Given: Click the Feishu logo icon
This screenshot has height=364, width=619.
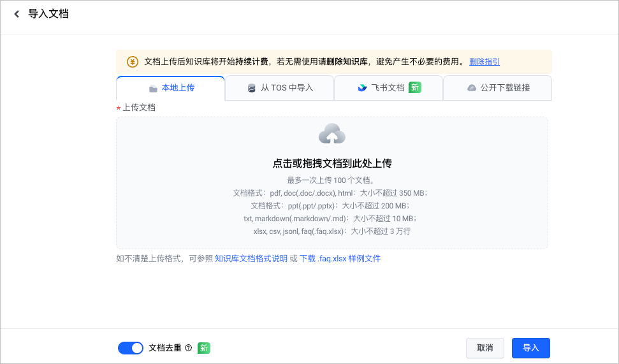Looking at the screenshot, I should [362, 87].
